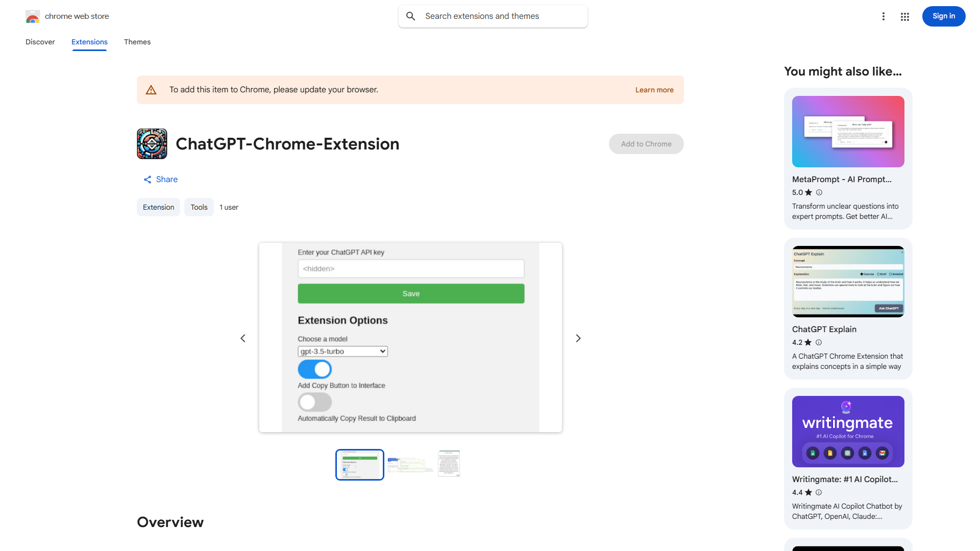
Task: Open the three-dot more options menu
Action: (x=884, y=16)
